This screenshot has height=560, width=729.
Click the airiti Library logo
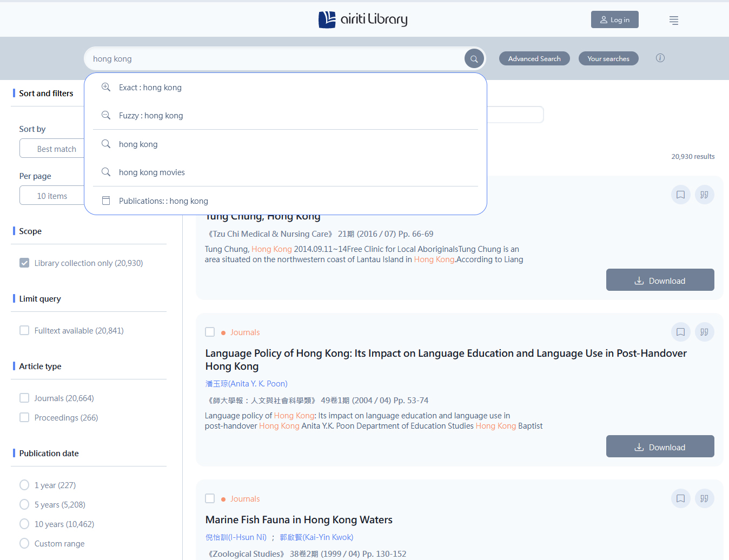(x=363, y=19)
